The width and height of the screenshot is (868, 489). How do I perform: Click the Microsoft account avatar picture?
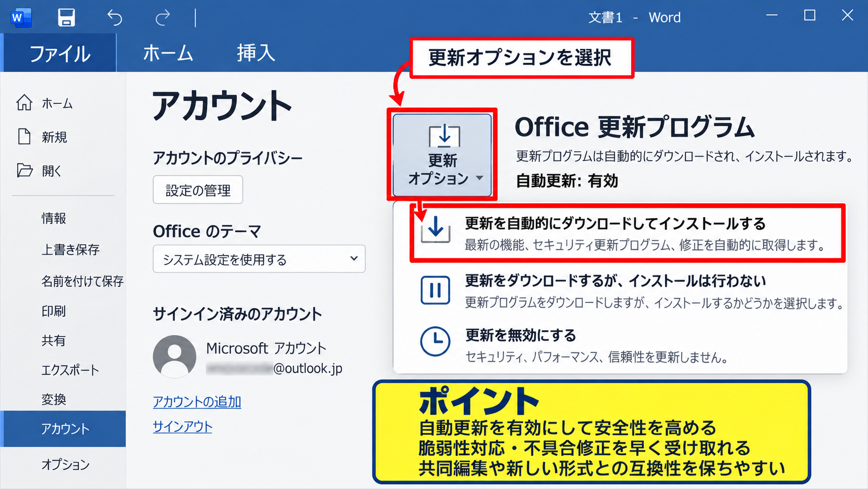click(174, 356)
